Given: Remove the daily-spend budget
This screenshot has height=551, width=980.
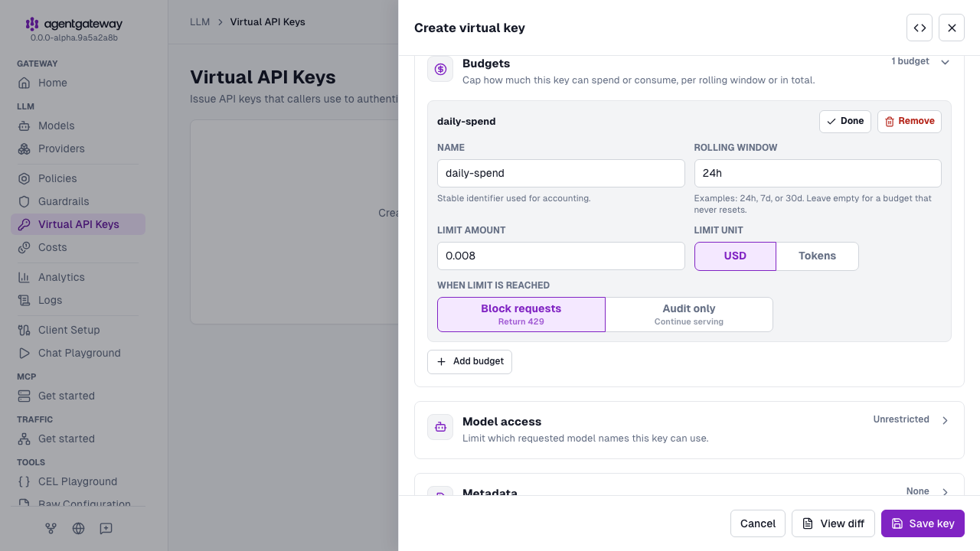Looking at the screenshot, I should coord(910,122).
